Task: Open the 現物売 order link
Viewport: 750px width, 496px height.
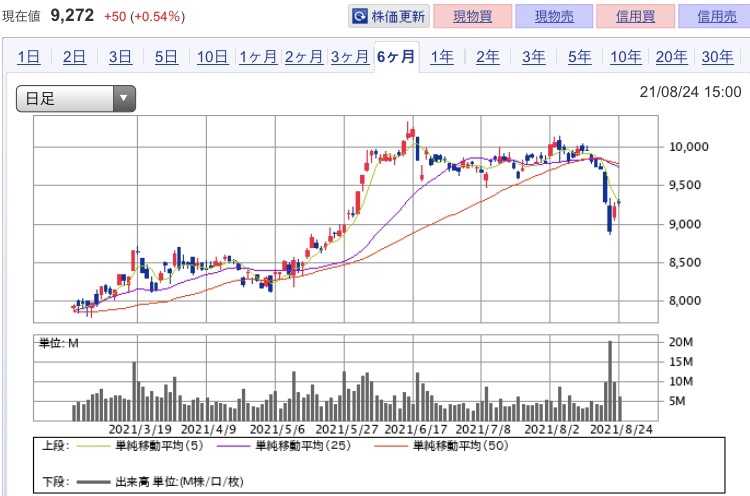Action: (x=554, y=17)
